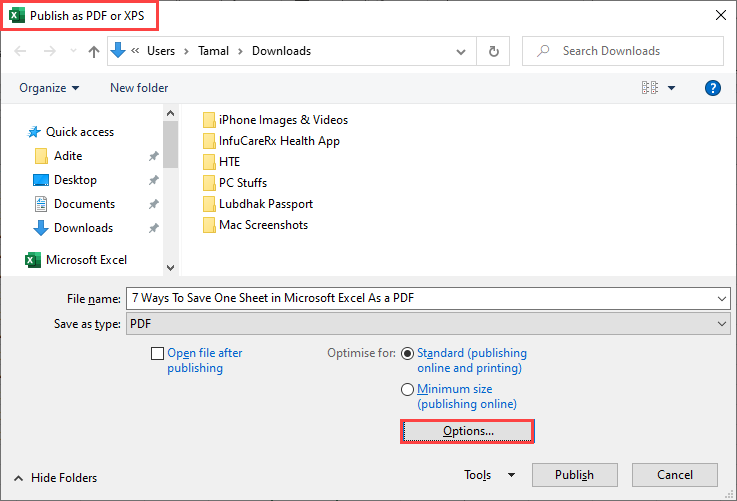The image size is (737, 501).
Task: Click the File name text field
Action: tap(421, 298)
